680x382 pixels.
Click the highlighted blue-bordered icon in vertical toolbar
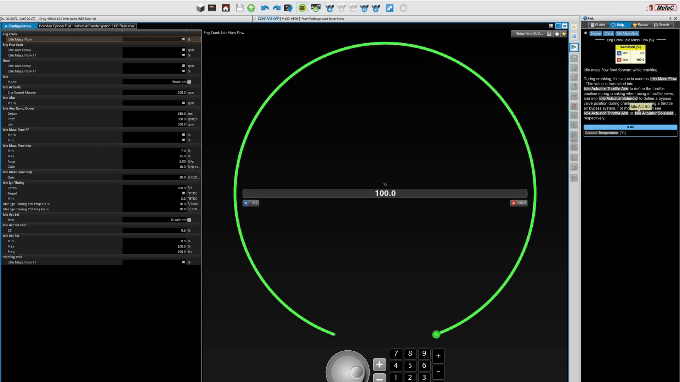point(574,47)
